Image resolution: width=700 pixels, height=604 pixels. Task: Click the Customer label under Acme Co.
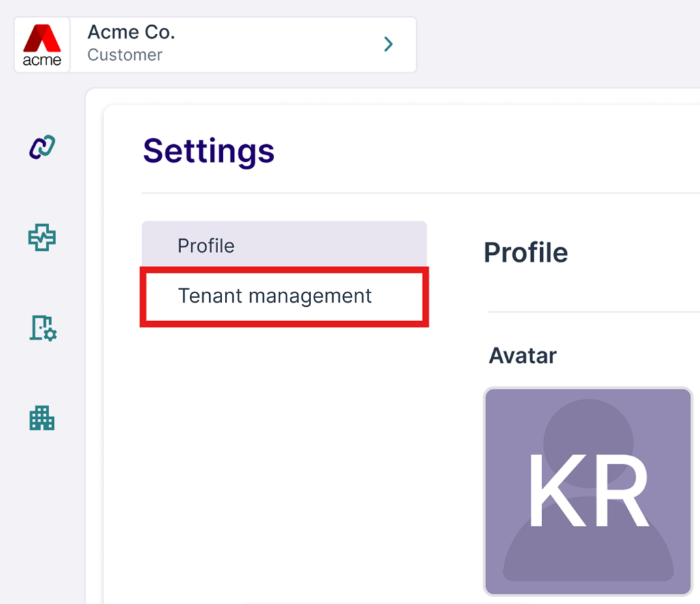tap(124, 55)
